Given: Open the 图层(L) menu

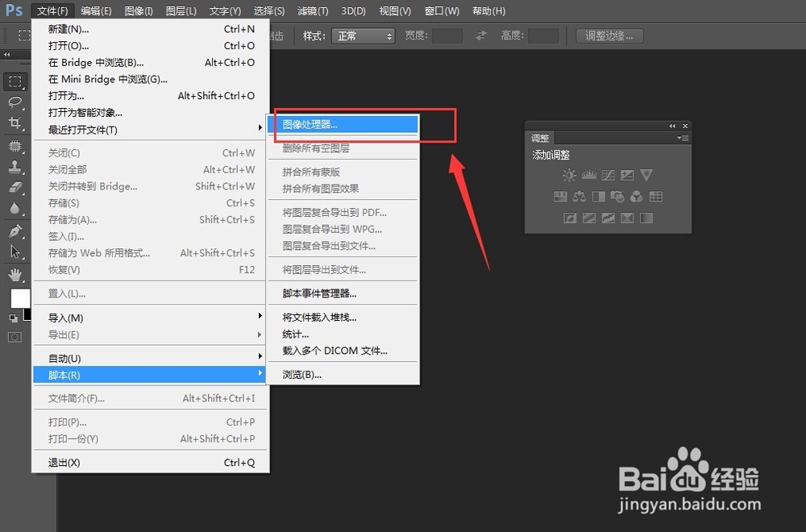Looking at the screenshot, I should point(181,10).
